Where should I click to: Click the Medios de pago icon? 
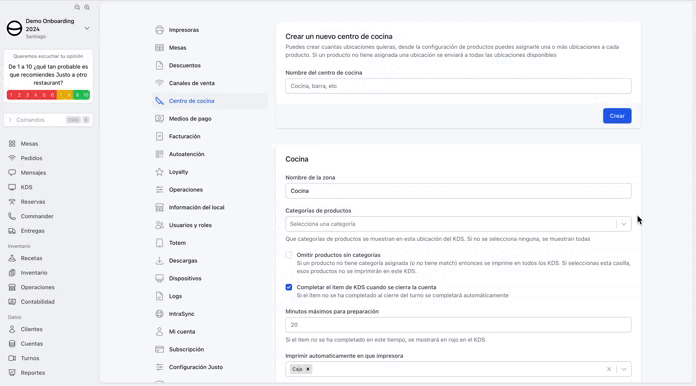pos(159,118)
